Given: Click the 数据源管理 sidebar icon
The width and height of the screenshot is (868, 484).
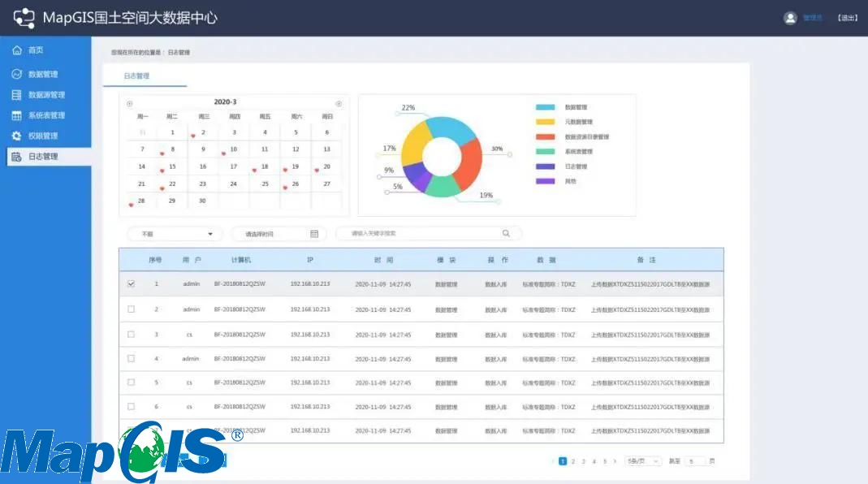Looking at the screenshot, I should pos(17,95).
